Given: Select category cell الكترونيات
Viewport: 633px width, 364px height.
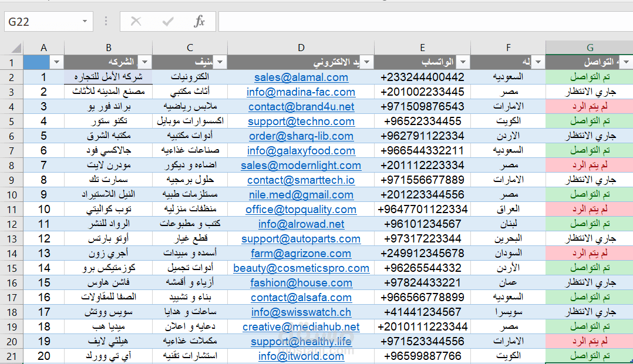Looking at the screenshot, I should click(x=190, y=77).
